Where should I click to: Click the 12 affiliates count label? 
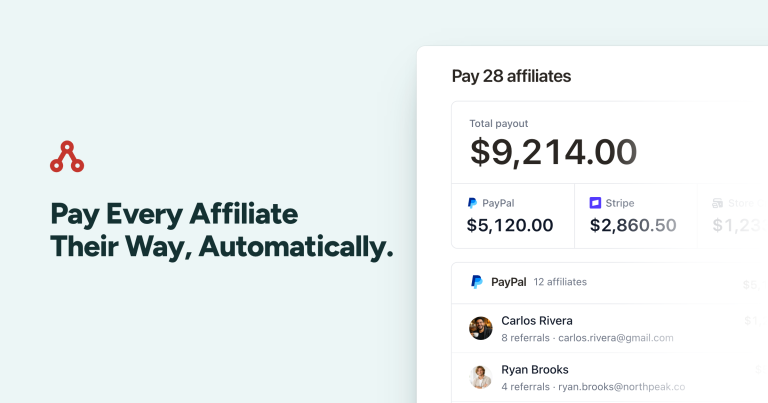click(560, 282)
